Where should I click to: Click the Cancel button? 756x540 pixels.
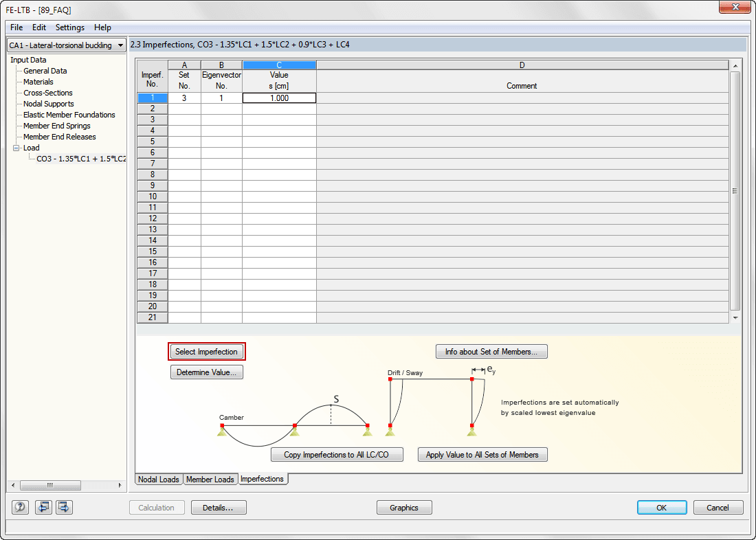[x=718, y=507]
